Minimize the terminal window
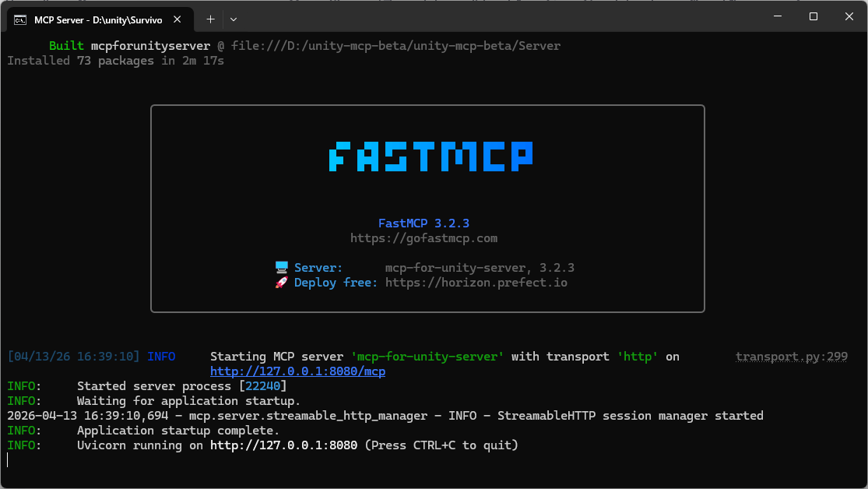868x489 pixels. click(x=778, y=16)
